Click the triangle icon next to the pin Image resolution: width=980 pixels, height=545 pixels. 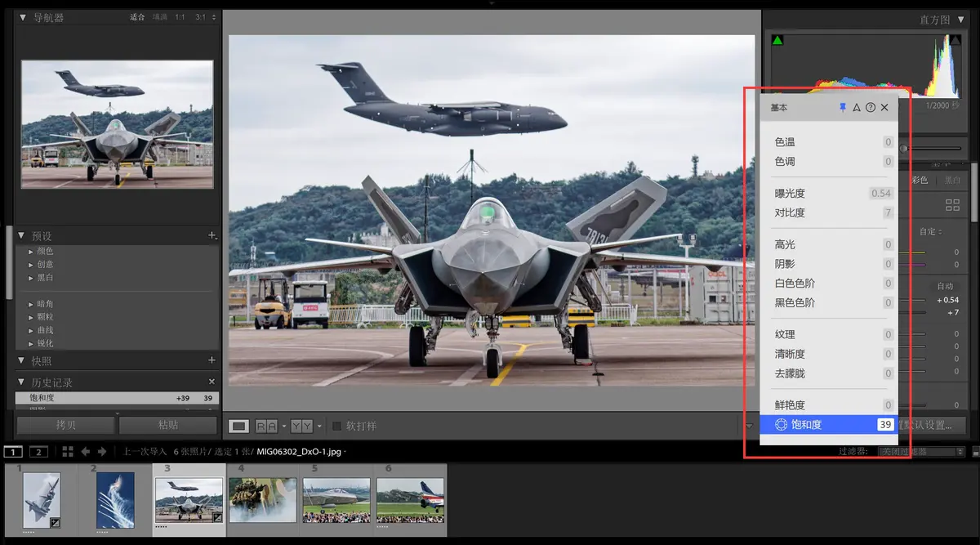(857, 108)
